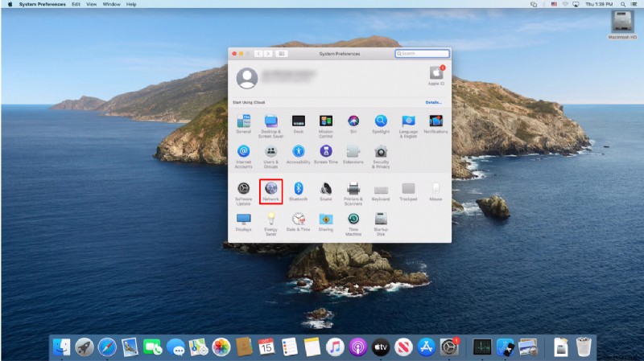Go back with the toolbar back arrow
644x361 pixels.
[x=258, y=54]
